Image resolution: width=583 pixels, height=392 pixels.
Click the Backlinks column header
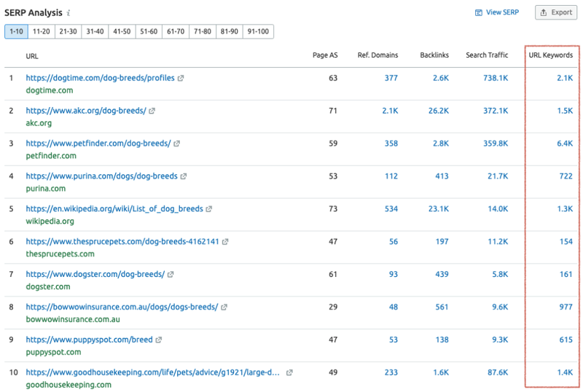(x=434, y=55)
